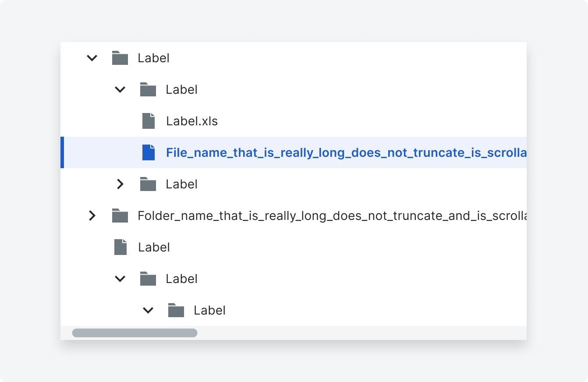Select the Label.xls file name
588x382 pixels.
pos(192,121)
